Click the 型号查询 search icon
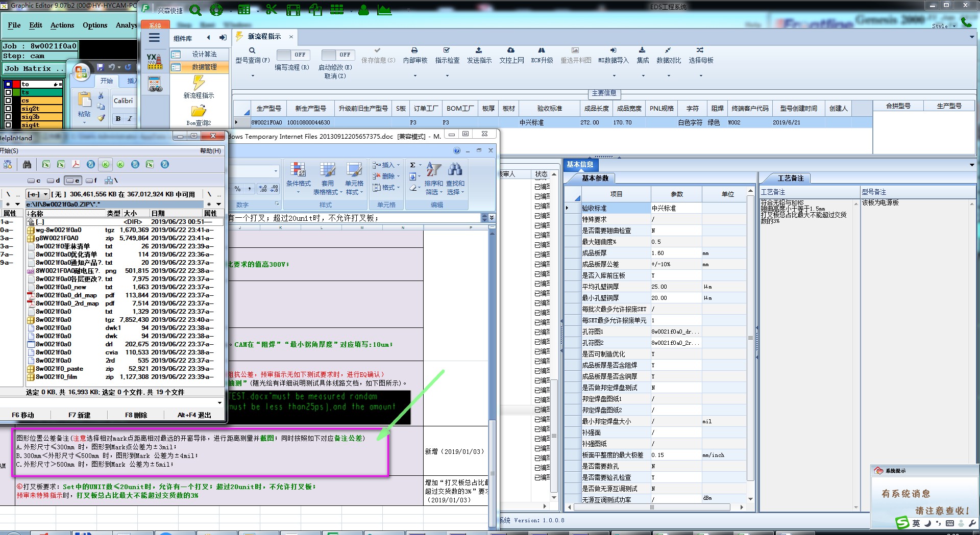The image size is (980, 535). [252, 50]
